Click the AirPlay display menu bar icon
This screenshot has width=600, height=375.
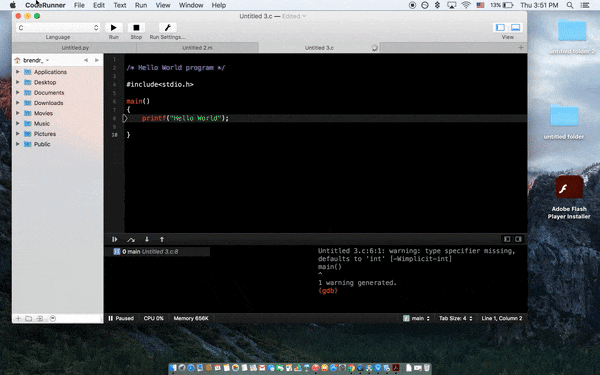coord(452,5)
